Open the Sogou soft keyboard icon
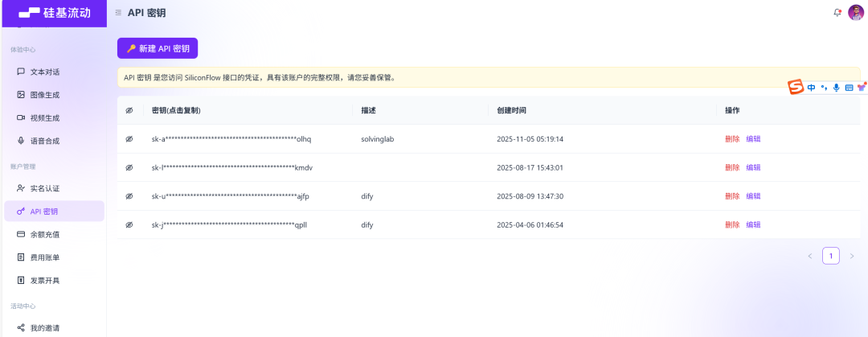The height and width of the screenshot is (337, 868). click(850, 88)
